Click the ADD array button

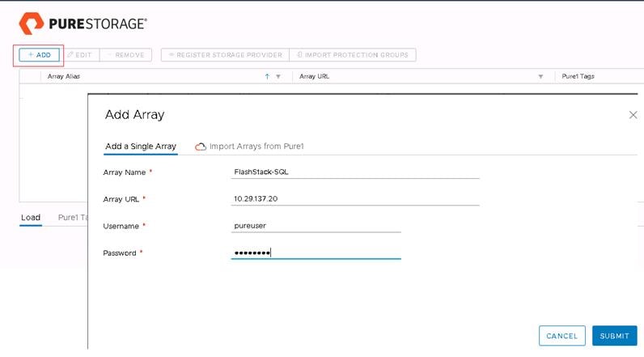pos(39,55)
